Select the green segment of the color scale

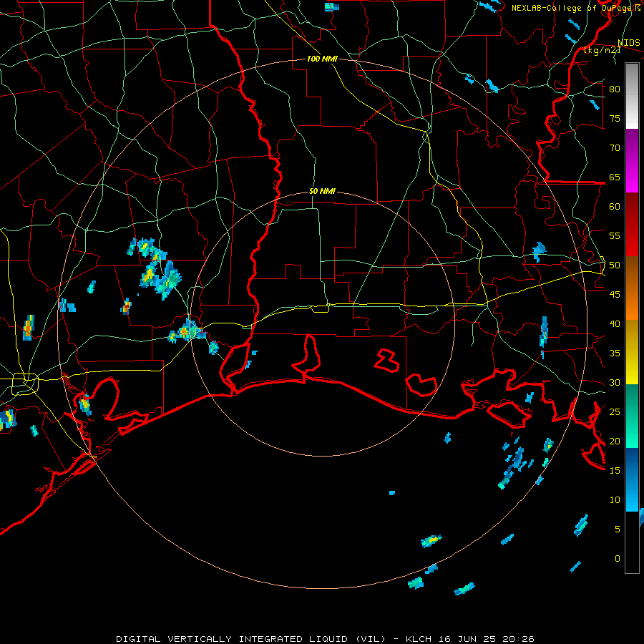tap(632, 416)
